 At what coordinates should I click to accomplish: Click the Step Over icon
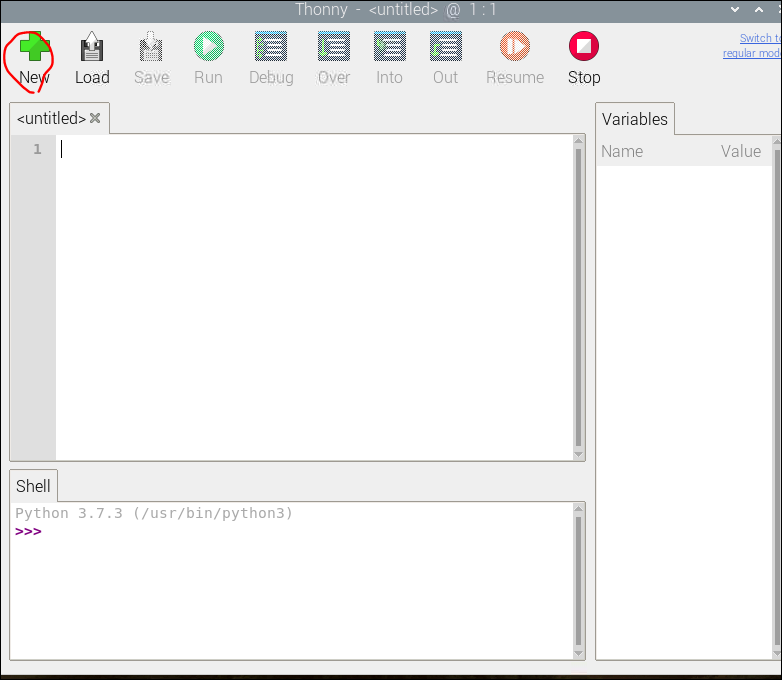[334, 46]
